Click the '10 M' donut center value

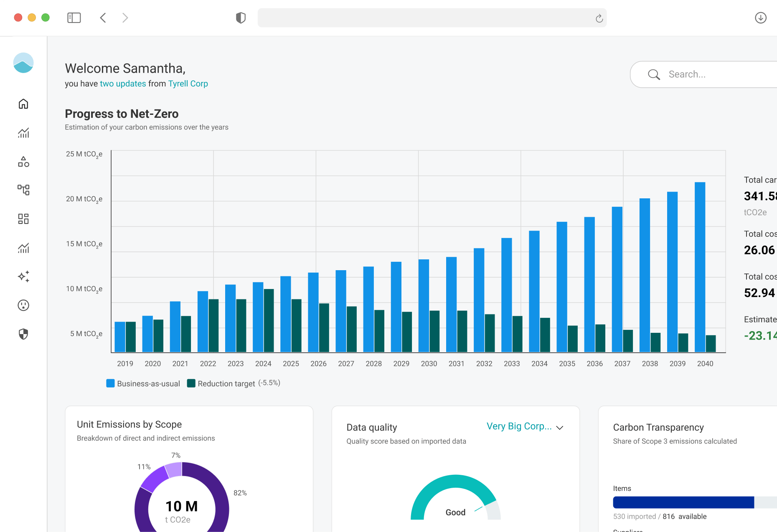click(x=182, y=506)
